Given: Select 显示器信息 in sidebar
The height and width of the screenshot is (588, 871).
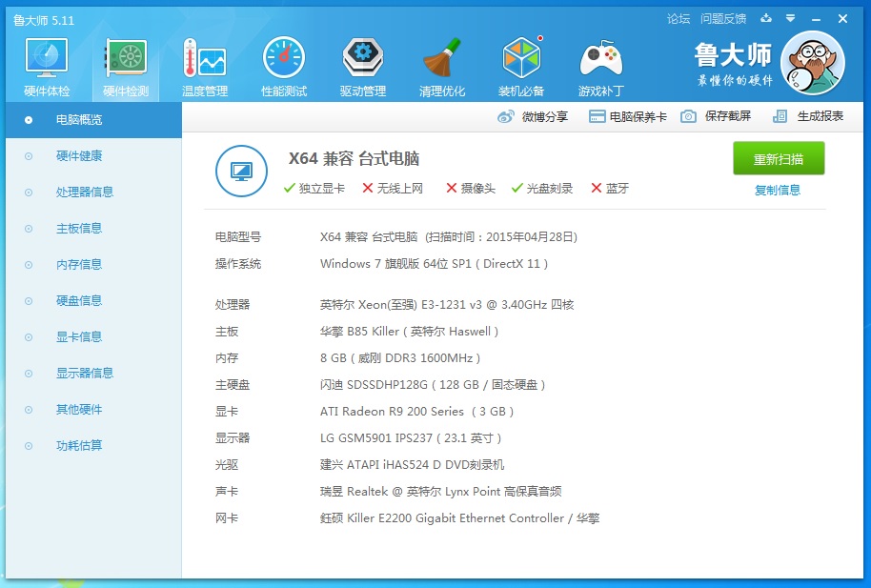Looking at the screenshot, I should [94, 373].
